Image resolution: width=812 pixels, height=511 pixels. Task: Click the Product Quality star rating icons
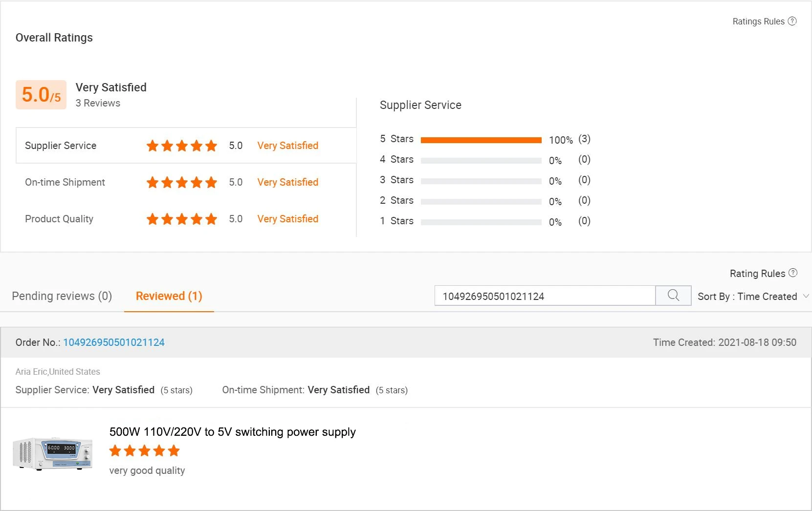click(x=182, y=219)
